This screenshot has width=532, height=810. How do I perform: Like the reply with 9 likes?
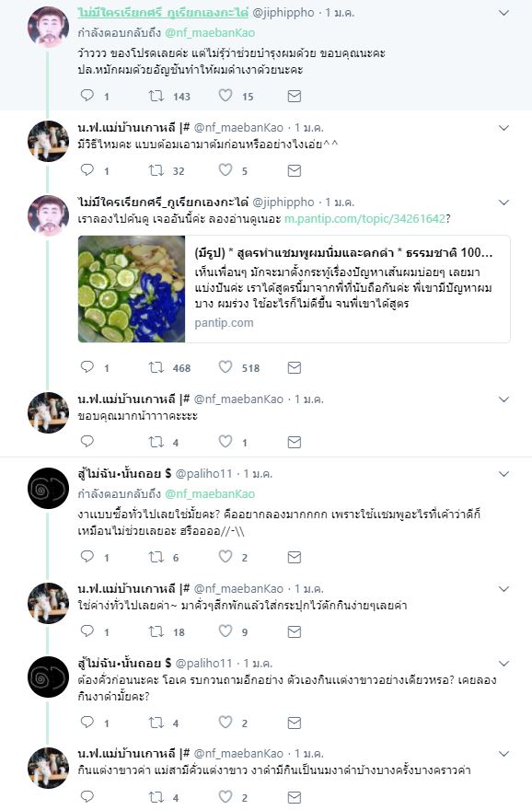coord(226,631)
